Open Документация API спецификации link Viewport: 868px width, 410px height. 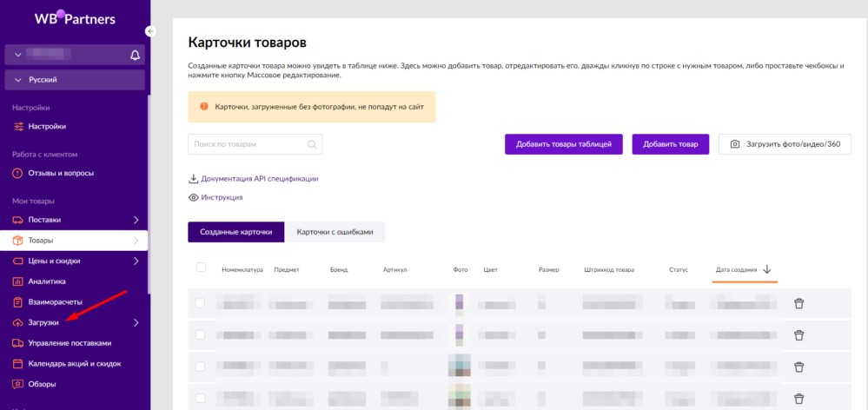(x=259, y=179)
